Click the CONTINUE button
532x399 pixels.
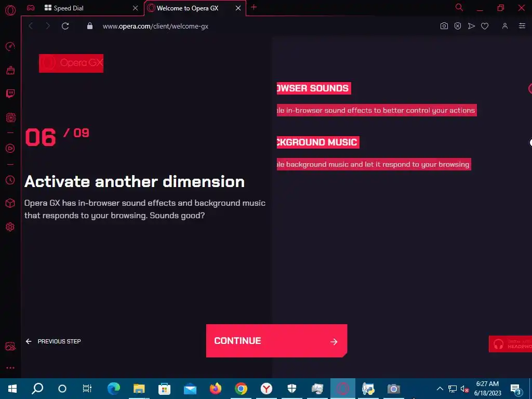click(276, 341)
